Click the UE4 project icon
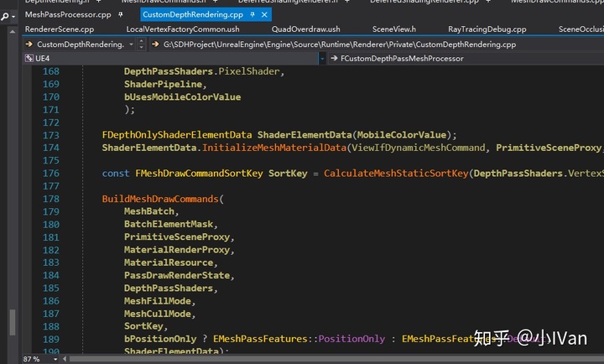This screenshot has height=364, width=604. coord(29,59)
